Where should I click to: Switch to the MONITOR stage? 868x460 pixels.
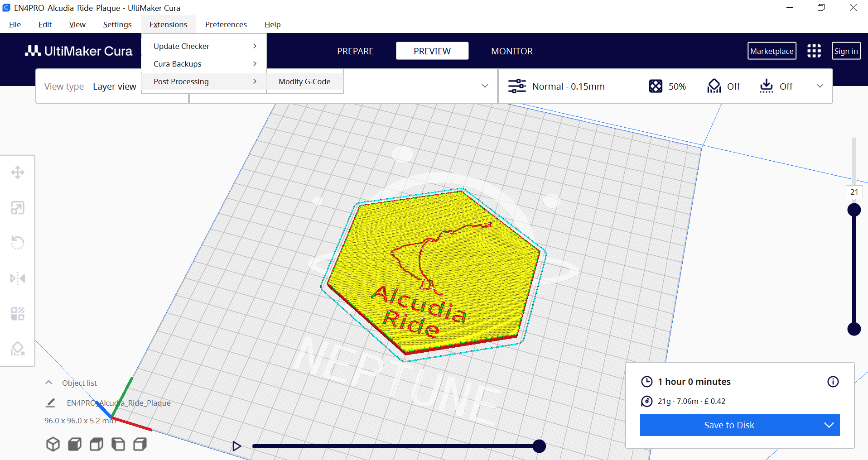(x=512, y=51)
